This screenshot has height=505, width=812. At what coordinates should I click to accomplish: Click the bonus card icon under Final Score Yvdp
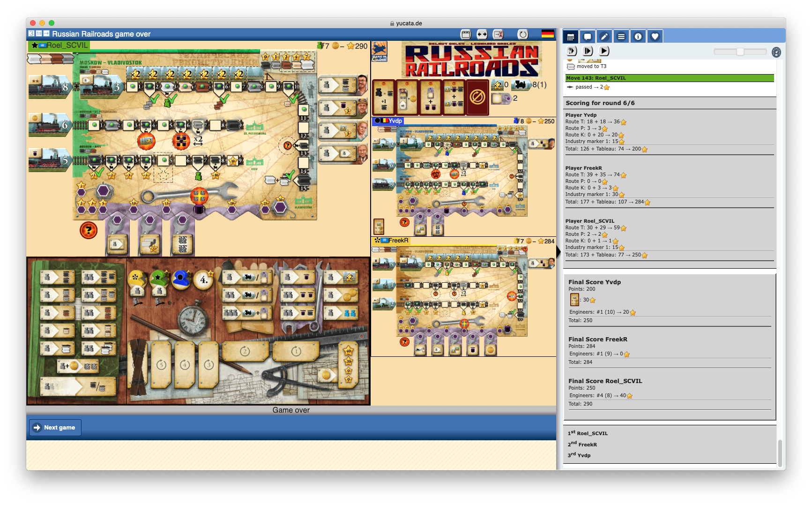[574, 300]
